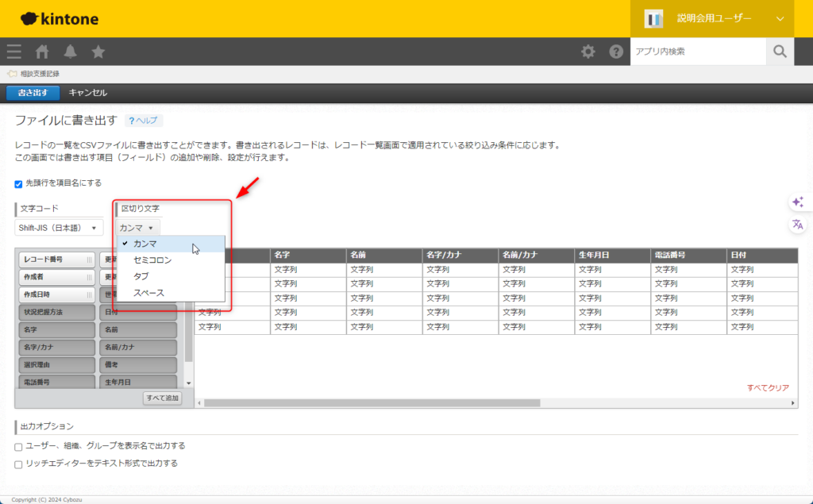Select セミコロン from the delimiter list
The width and height of the screenshot is (813, 504).
(x=152, y=260)
